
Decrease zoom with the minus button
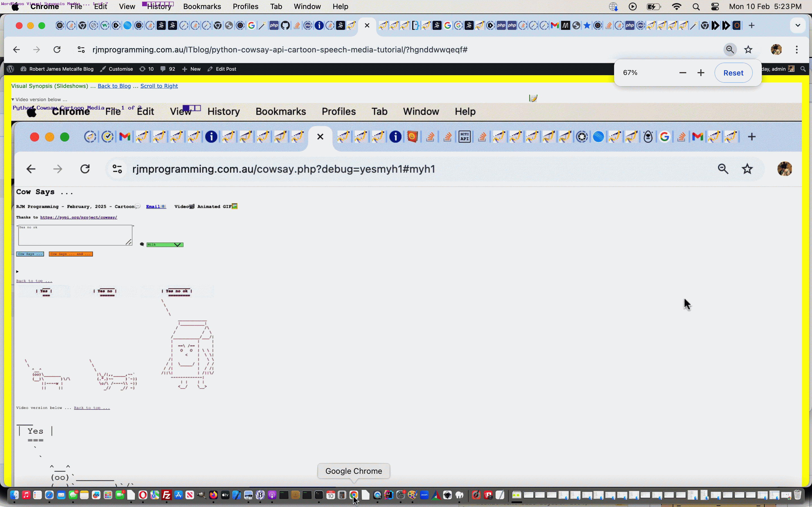point(683,73)
